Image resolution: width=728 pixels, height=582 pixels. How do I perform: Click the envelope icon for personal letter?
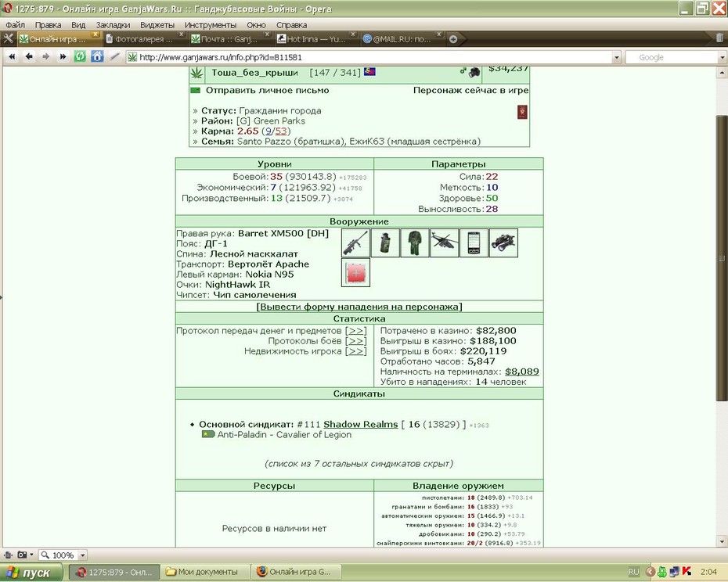[196, 90]
